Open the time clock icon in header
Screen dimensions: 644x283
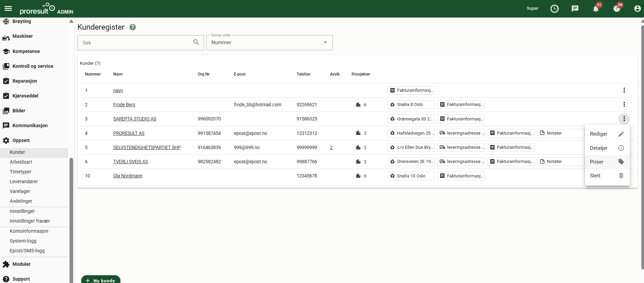[x=554, y=9]
